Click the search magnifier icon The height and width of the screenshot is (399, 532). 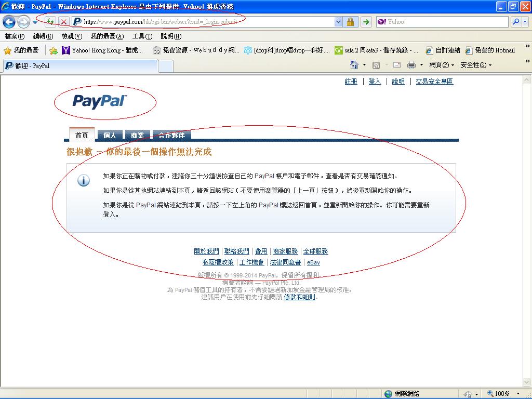(x=516, y=22)
